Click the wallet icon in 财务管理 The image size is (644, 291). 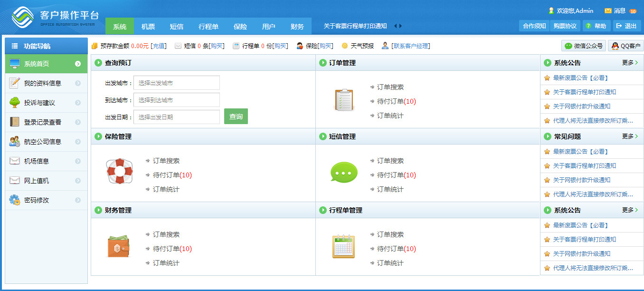coord(118,246)
